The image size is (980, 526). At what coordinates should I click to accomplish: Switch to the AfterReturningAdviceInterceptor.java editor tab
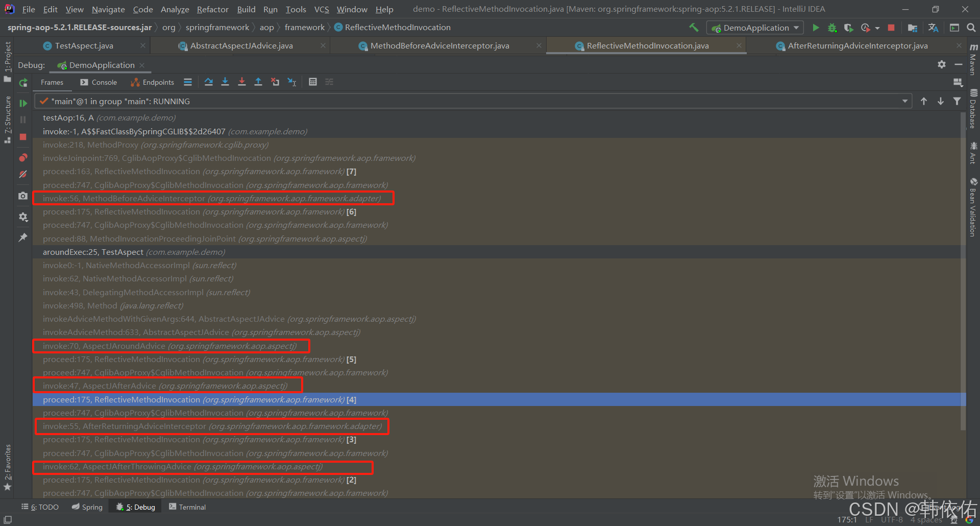click(857, 46)
